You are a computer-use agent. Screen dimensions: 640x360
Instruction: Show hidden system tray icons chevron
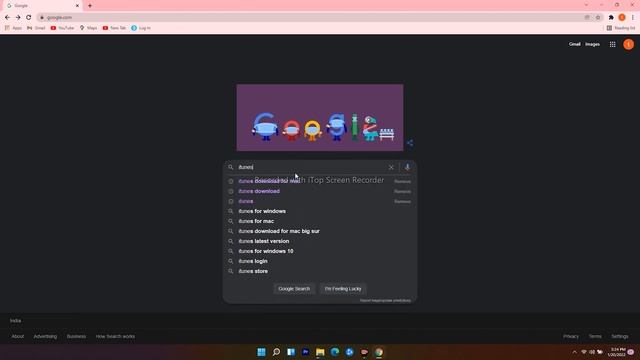(x=574, y=352)
